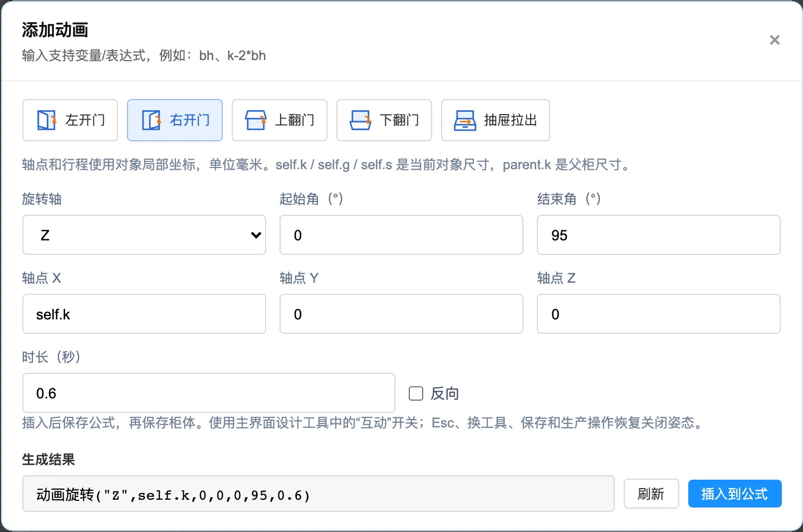
Task: Focus the 起始角 input field
Action: click(x=401, y=235)
